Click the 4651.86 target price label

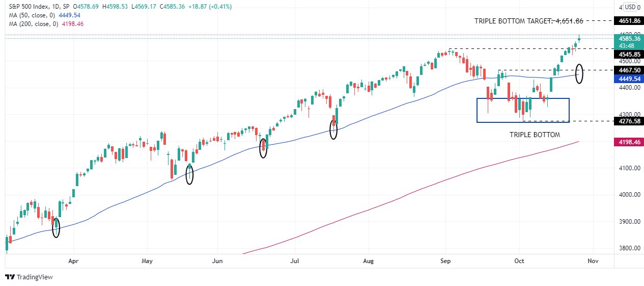pyautogui.click(x=630, y=21)
